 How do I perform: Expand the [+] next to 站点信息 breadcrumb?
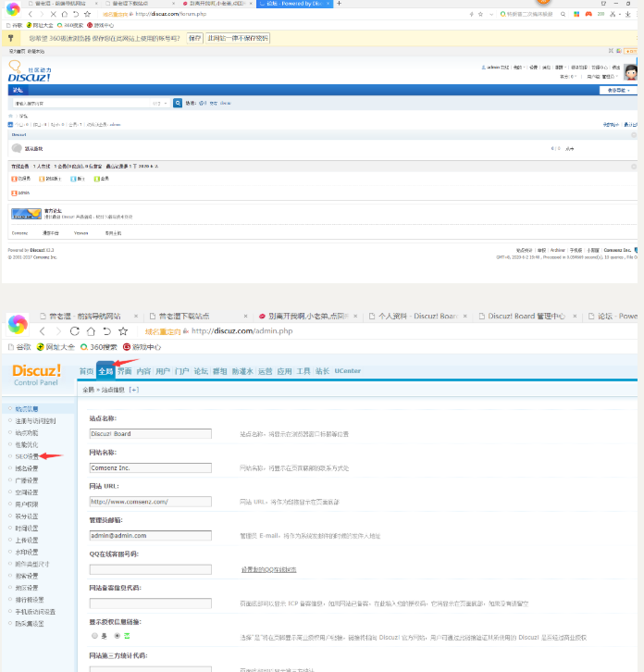(133, 390)
